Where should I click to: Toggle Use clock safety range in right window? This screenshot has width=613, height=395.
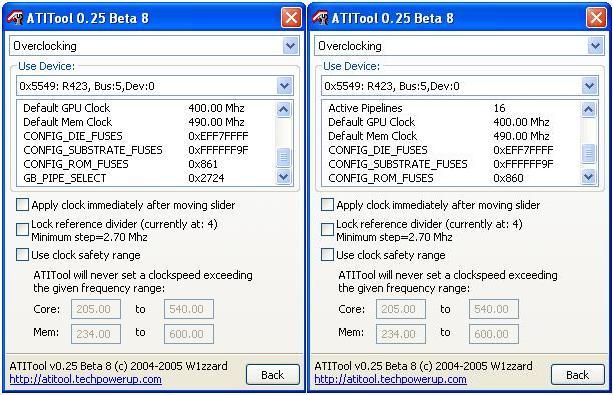327,255
